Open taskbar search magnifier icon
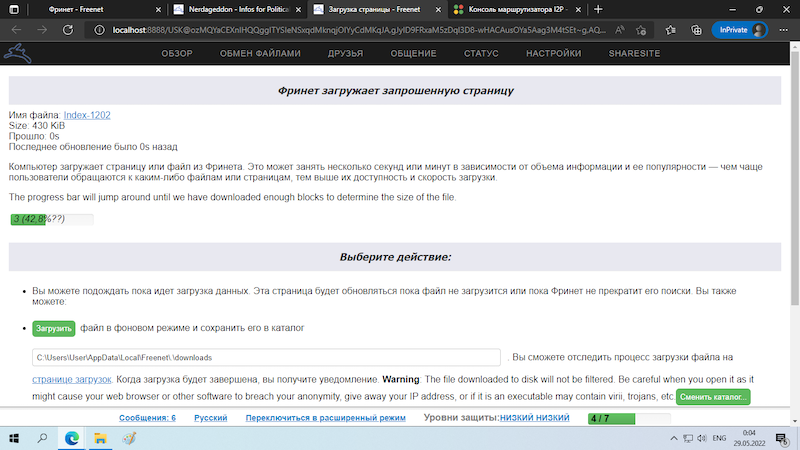Image resolution: width=800 pixels, height=450 pixels. [44, 438]
